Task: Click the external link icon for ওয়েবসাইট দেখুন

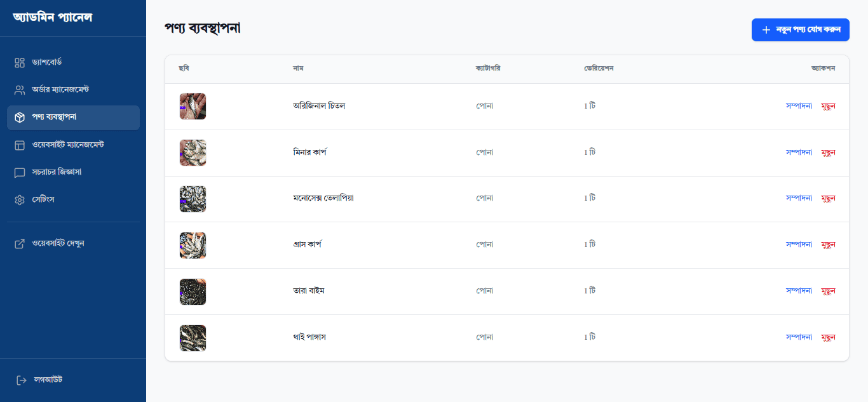Action: pos(20,243)
